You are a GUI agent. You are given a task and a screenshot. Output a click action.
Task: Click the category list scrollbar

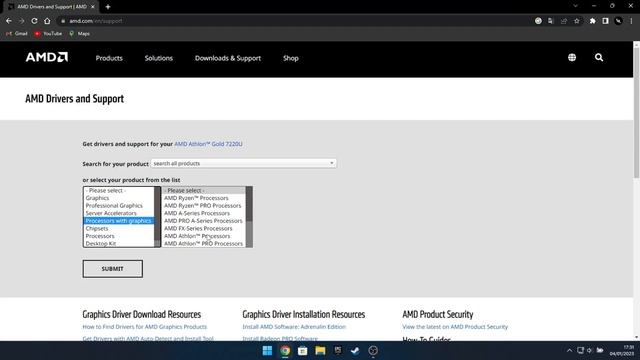(x=158, y=217)
